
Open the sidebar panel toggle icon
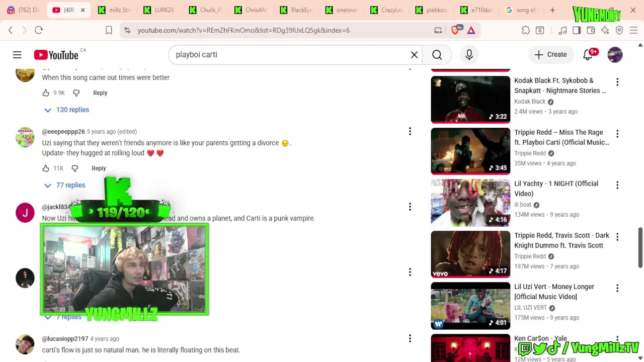coord(577,30)
